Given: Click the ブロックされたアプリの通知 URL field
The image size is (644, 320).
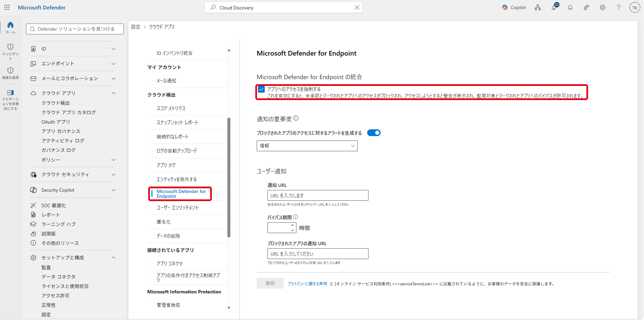Looking at the screenshot, I should pos(318,254).
